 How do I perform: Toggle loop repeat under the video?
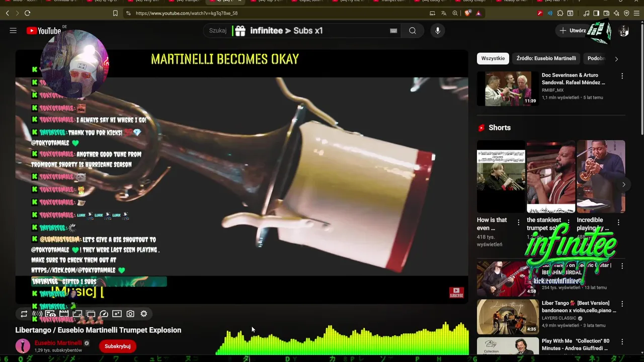tap(24, 314)
